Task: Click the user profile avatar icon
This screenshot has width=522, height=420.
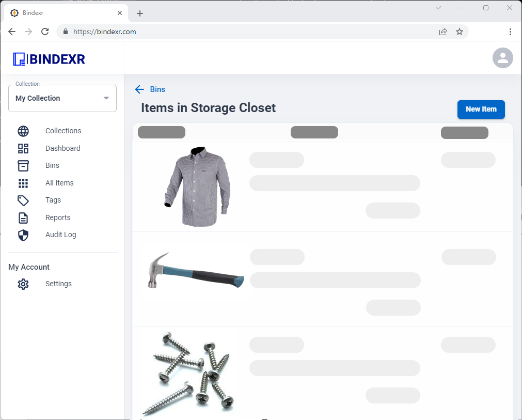Action: pyautogui.click(x=502, y=58)
